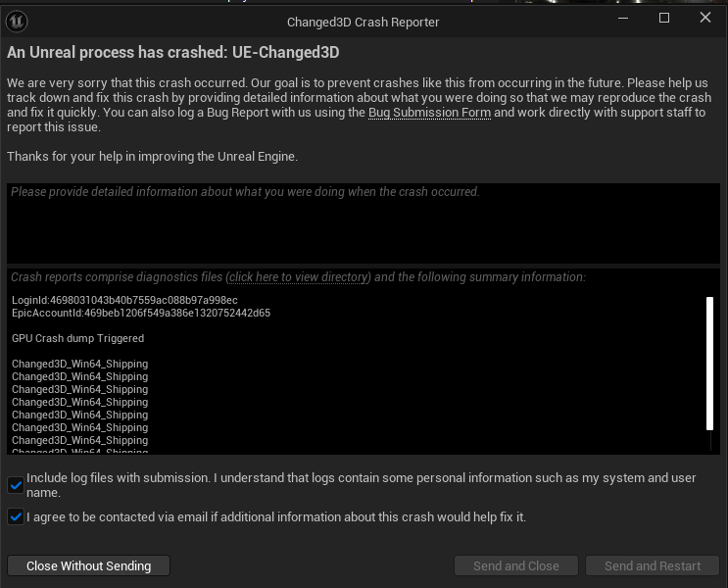Viewport: 728px width, 588px height.
Task: Uncheck agree to be contacted via email
Action: pyautogui.click(x=16, y=516)
